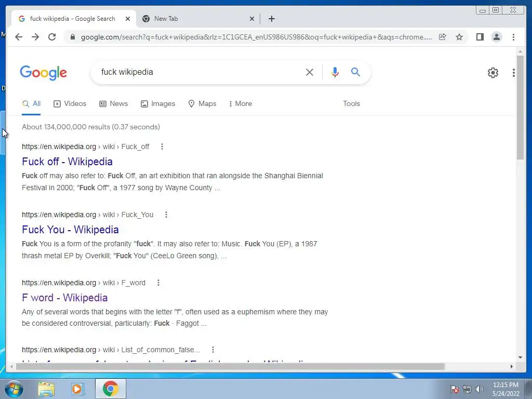The height and width of the screenshot is (399, 532).
Task: Click the scroll up arrow
Action: point(520,51)
